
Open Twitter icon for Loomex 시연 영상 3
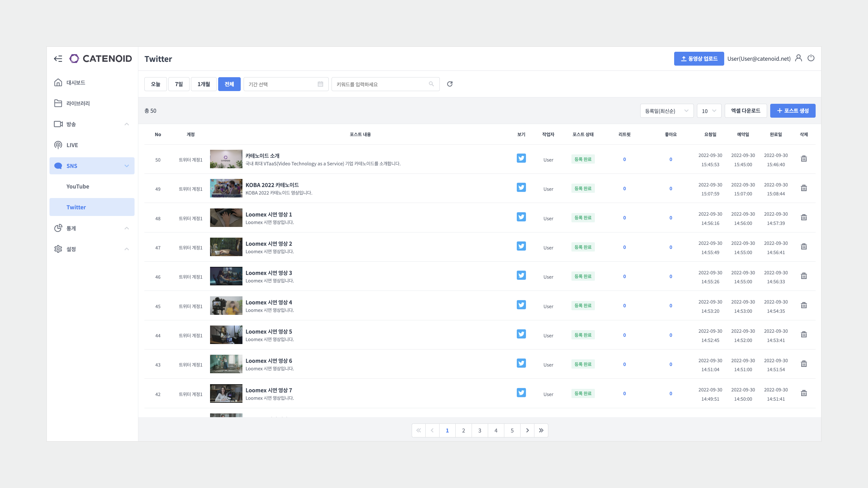coord(521,276)
